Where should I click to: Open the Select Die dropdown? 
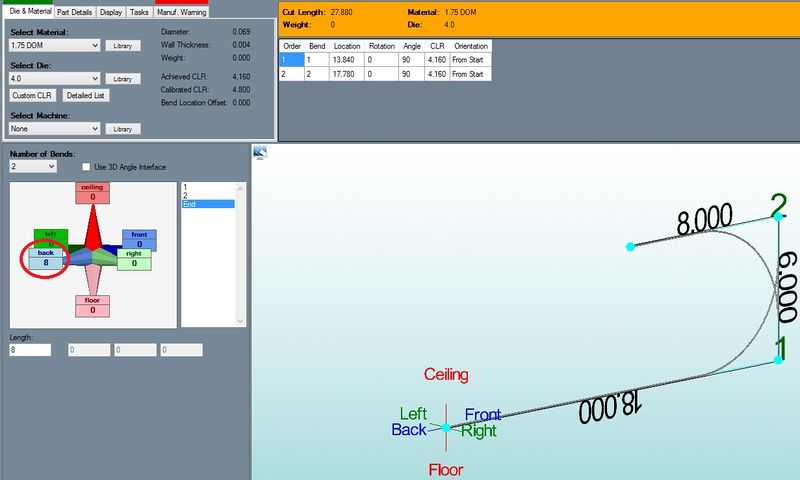point(55,78)
